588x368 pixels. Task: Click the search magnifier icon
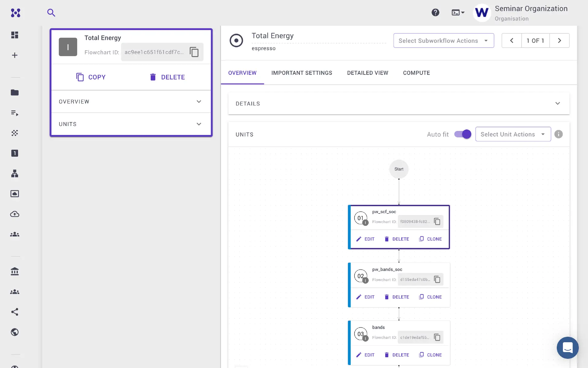[x=51, y=13]
